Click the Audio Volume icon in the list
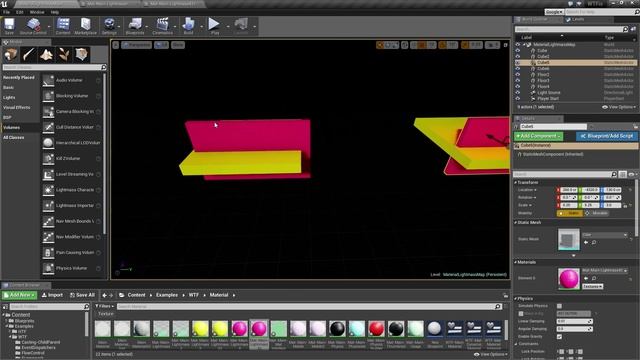This screenshot has width=640, height=360. (x=48, y=80)
